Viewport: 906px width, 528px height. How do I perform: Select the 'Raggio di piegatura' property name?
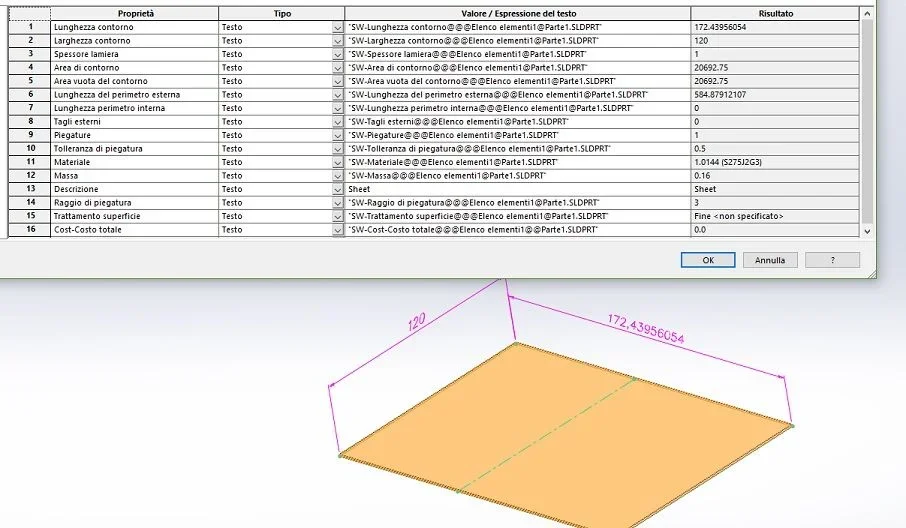pos(135,203)
